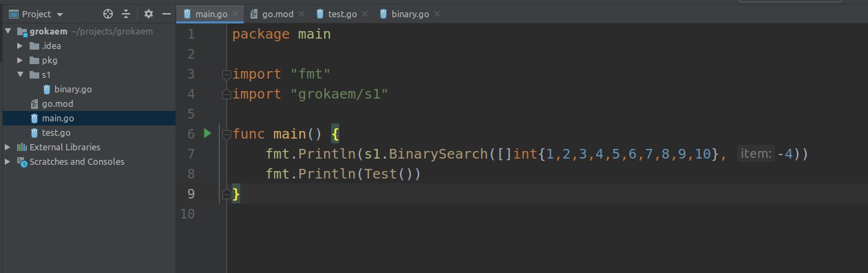The image size is (868, 273).
Task: Collapse the s1 folder
Action: pos(20,75)
